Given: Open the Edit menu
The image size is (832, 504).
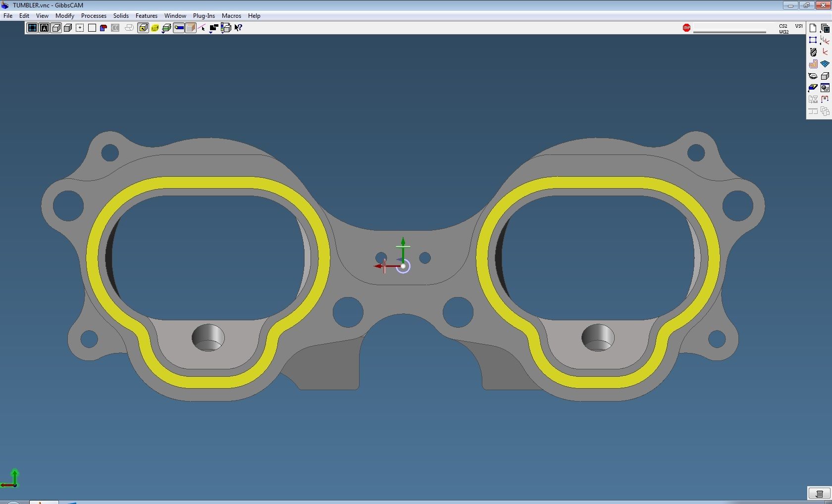Looking at the screenshot, I should click(x=24, y=16).
